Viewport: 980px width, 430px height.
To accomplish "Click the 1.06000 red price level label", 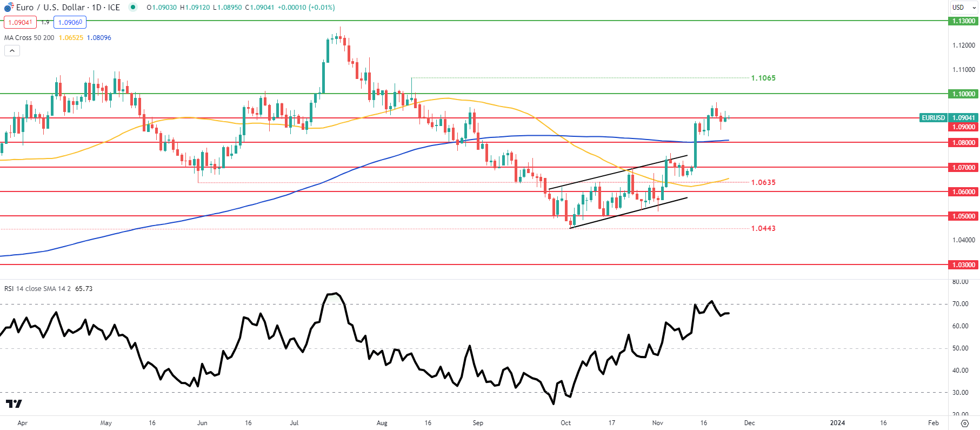I will [964, 192].
